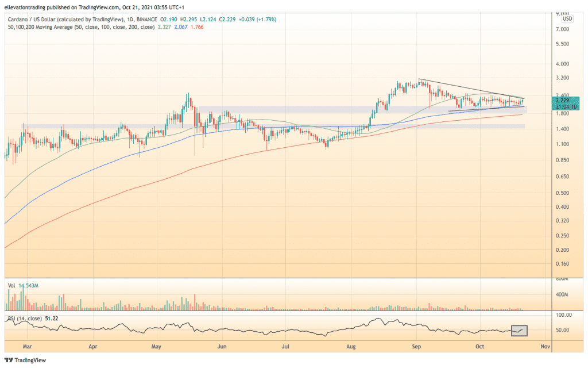The width and height of the screenshot is (588, 368).
Task: Click the 50 MA value 2.327
Action: coord(164,27)
